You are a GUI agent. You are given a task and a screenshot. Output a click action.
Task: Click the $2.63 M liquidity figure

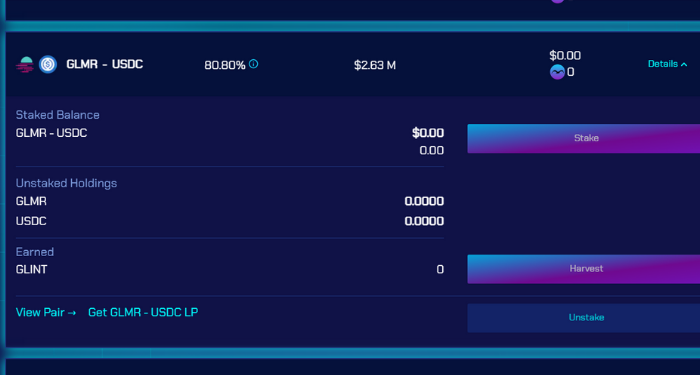coord(375,65)
